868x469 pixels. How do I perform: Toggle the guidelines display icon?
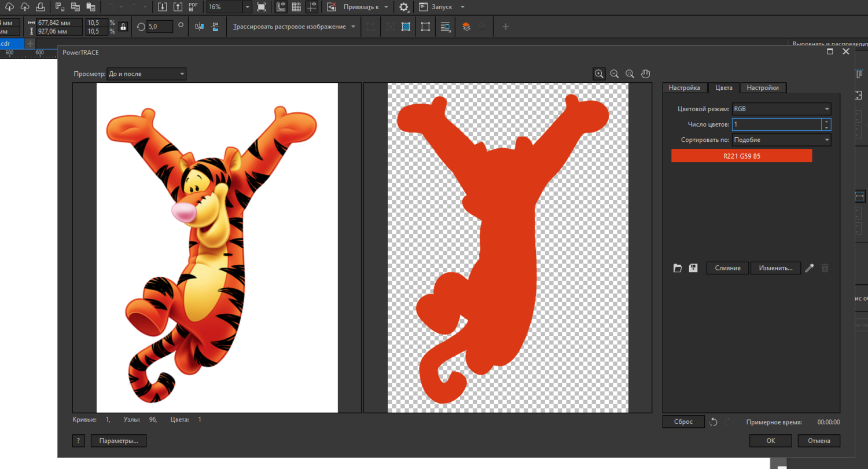point(312,7)
